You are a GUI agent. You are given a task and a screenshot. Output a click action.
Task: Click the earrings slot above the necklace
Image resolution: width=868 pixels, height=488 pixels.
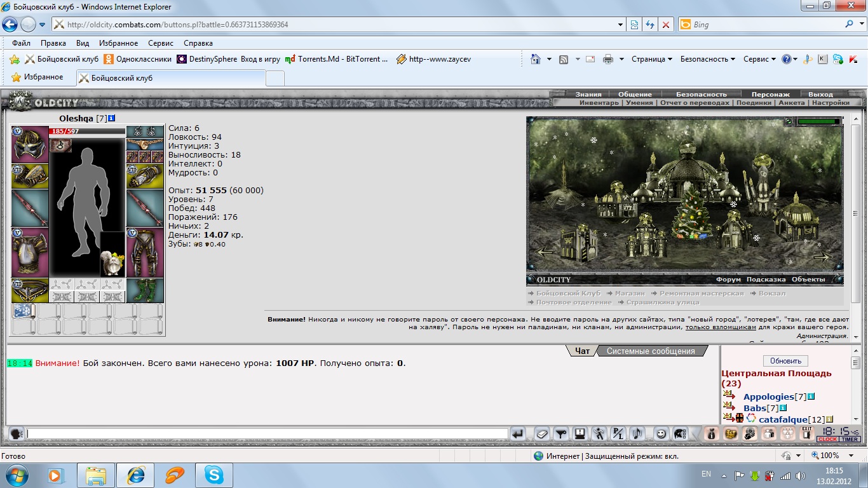click(145, 132)
